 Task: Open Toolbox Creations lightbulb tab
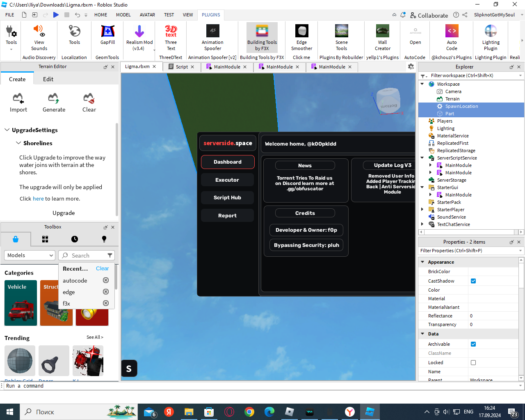(x=104, y=239)
